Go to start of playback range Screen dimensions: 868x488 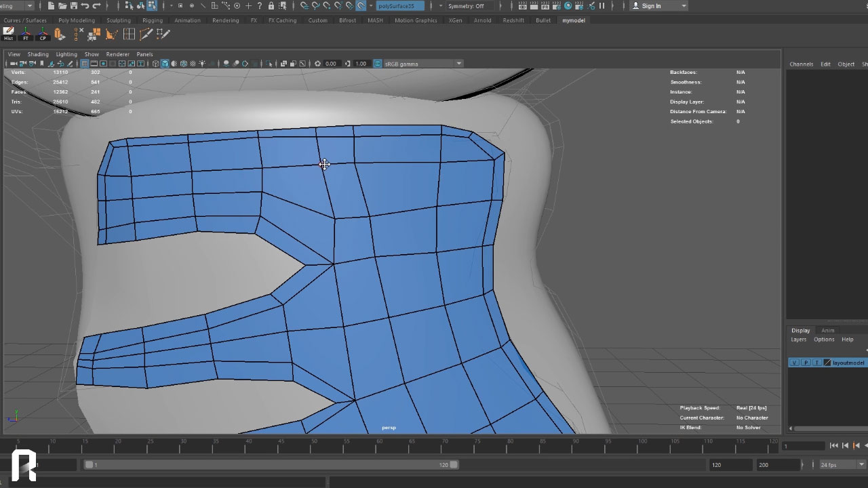pos(834,445)
